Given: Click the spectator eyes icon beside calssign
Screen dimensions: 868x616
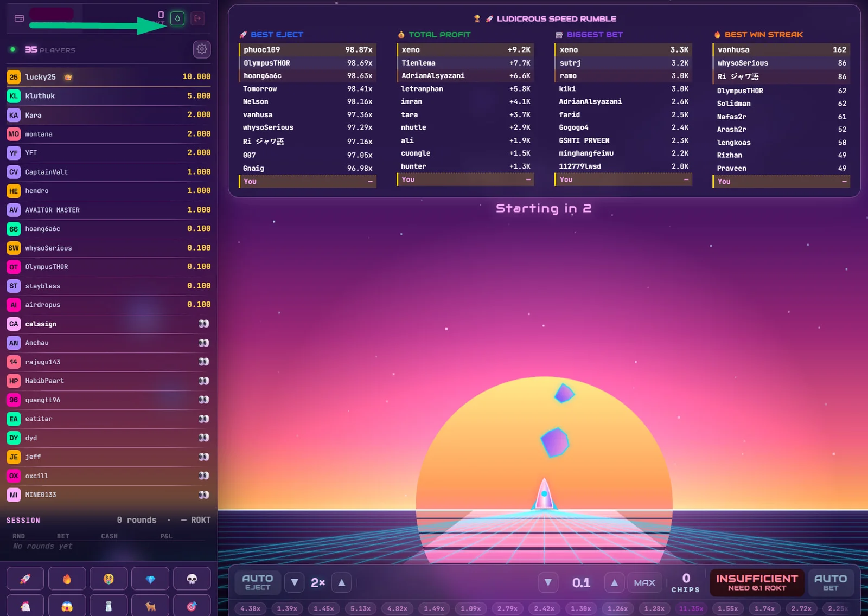Looking at the screenshot, I should (x=203, y=324).
